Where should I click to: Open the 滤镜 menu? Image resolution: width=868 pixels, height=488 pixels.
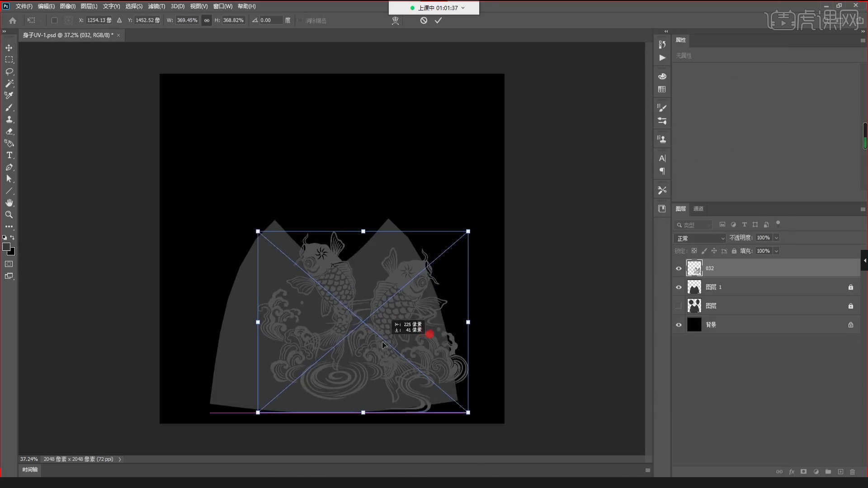click(156, 6)
